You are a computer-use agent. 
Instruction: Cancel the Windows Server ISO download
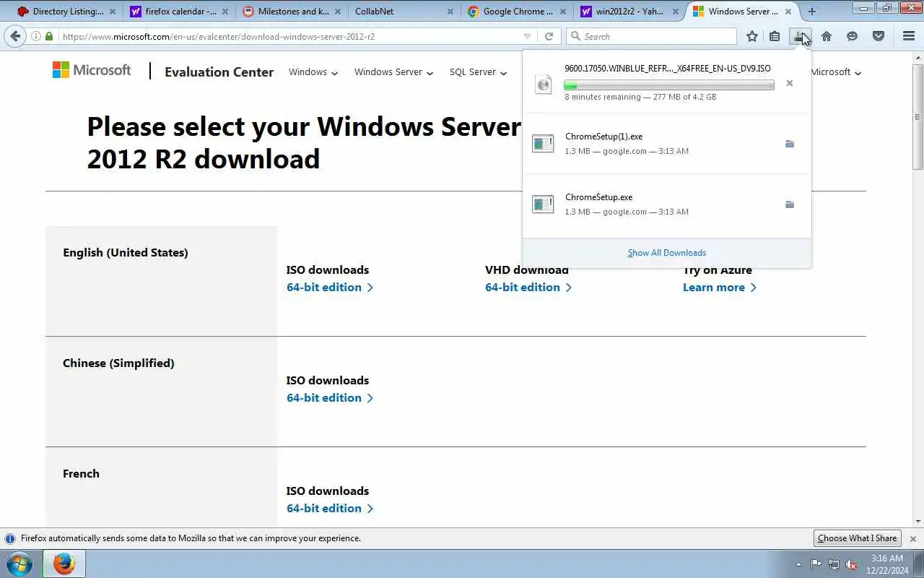[790, 83]
